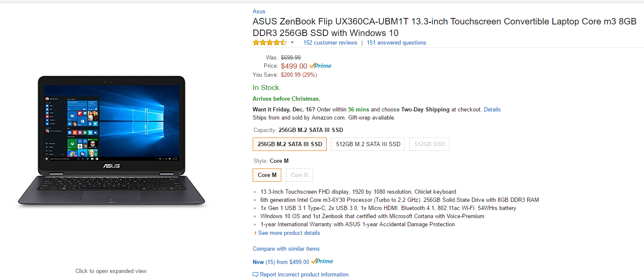Choose the 512GB M.2 SATA III SSD option
The height and width of the screenshot is (279, 644).
coord(368,144)
